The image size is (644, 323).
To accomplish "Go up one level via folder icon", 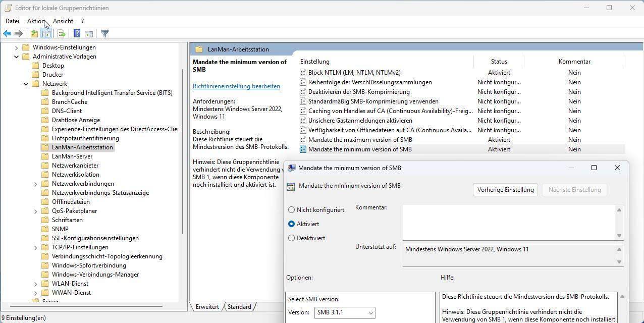I will pos(34,34).
